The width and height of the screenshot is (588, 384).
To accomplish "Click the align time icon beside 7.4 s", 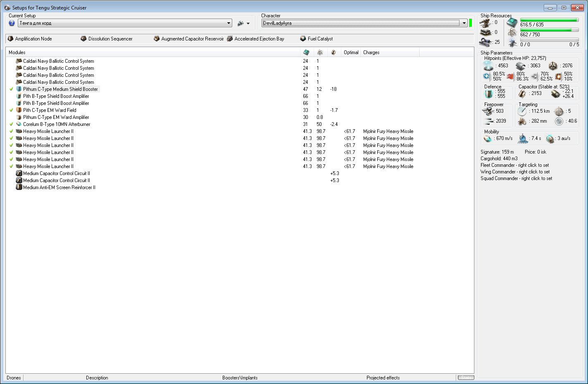I will (x=523, y=139).
